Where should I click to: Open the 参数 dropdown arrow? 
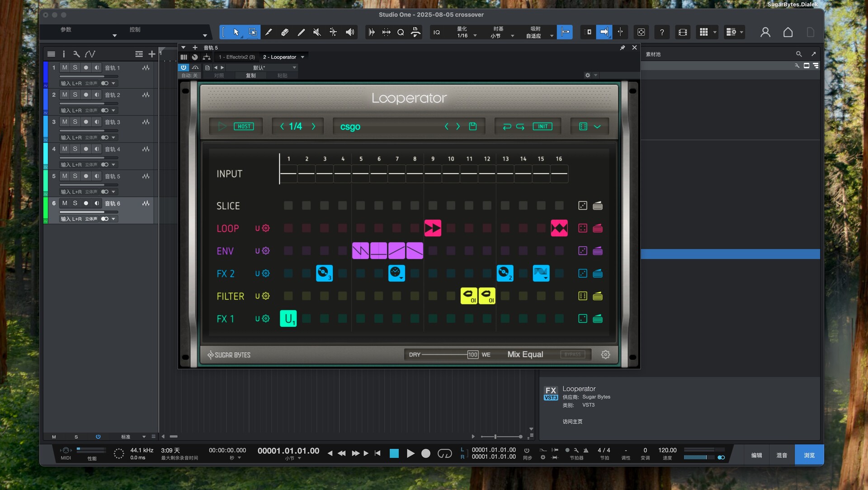coord(114,35)
